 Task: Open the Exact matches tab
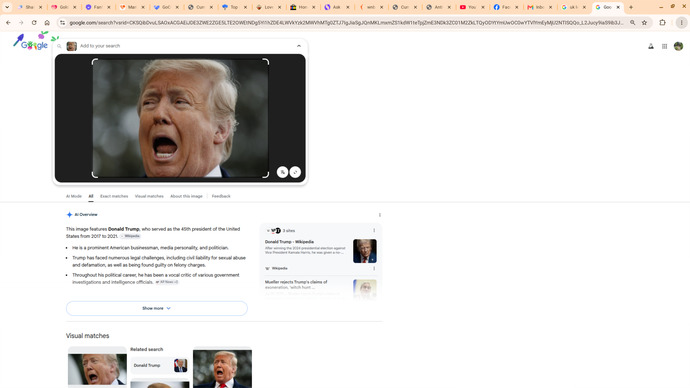(114, 196)
